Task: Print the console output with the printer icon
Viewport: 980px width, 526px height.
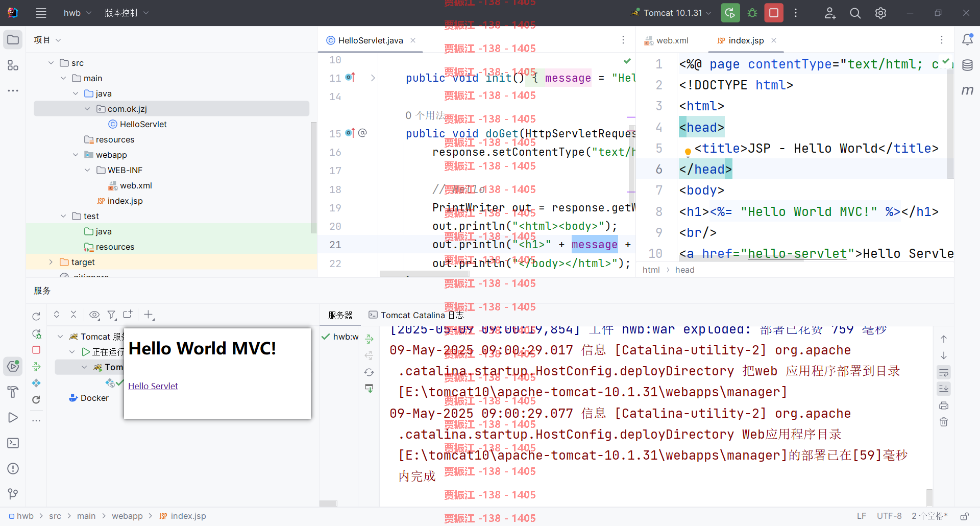Action: coord(944,405)
